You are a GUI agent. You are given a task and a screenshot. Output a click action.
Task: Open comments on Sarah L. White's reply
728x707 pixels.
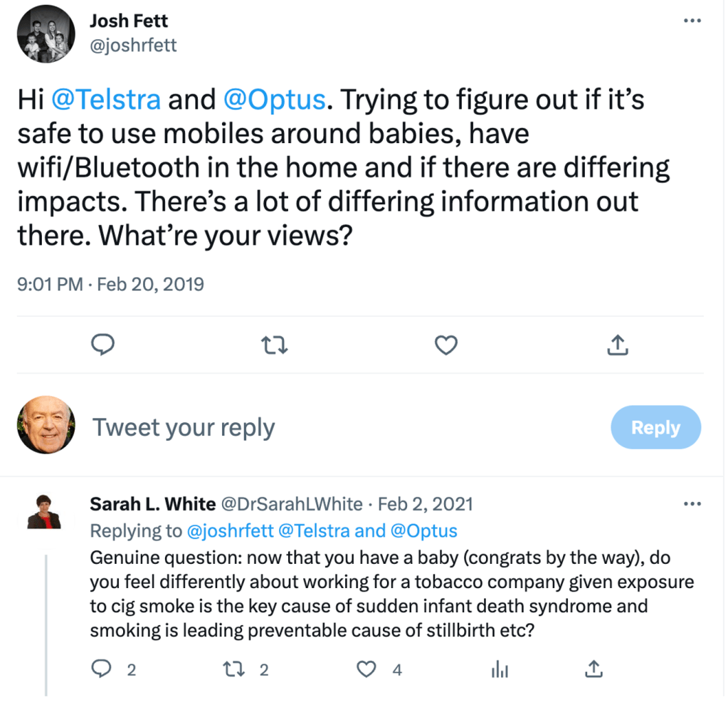(x=104, y=669)
